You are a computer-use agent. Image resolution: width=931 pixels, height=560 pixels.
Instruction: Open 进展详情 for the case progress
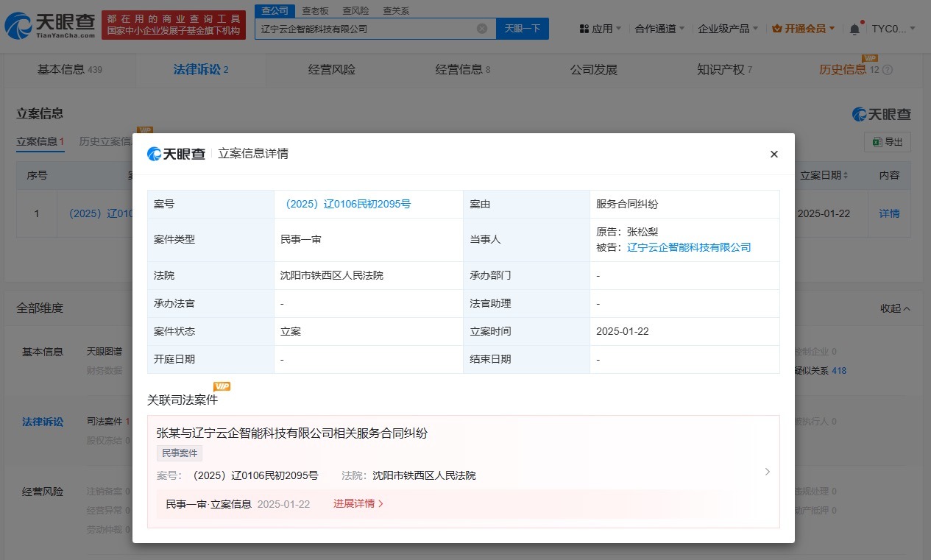coord(355,504)
